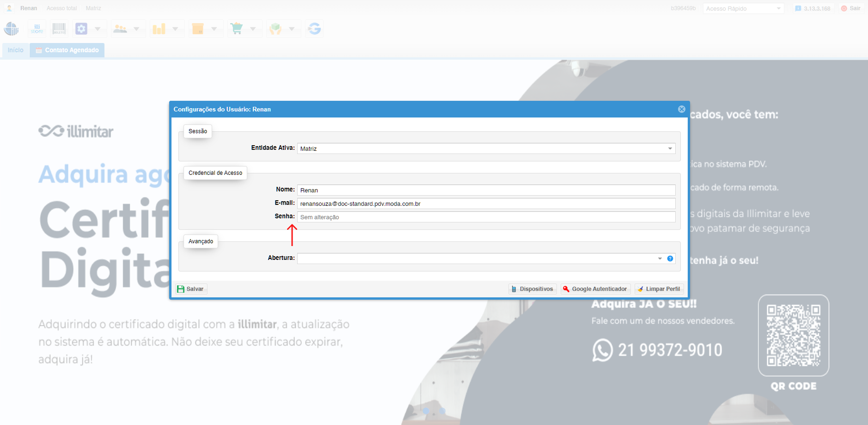Focus the Senha password field
Image resolution: width=868 pixels, height=425 pixels.
click(x=486, y=217)
